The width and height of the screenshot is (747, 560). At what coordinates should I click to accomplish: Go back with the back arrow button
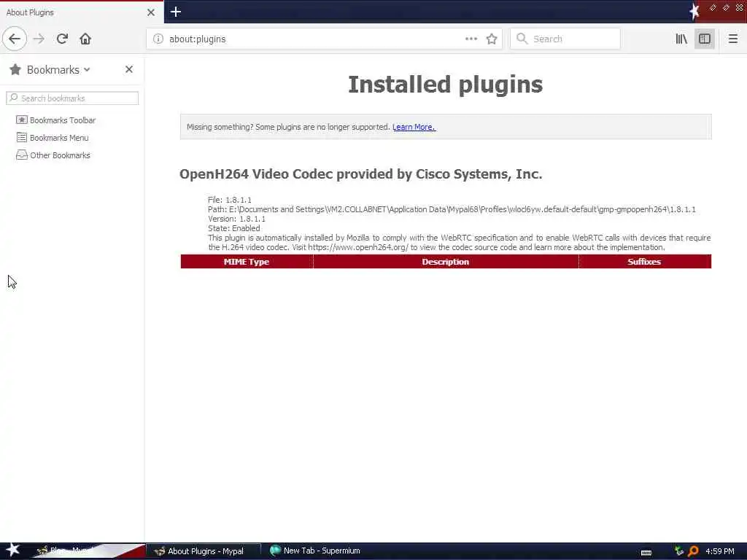click(x=15, y=39)
